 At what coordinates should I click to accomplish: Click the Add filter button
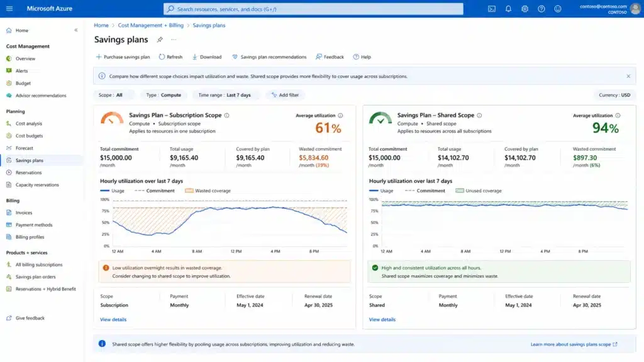point(285,95)
